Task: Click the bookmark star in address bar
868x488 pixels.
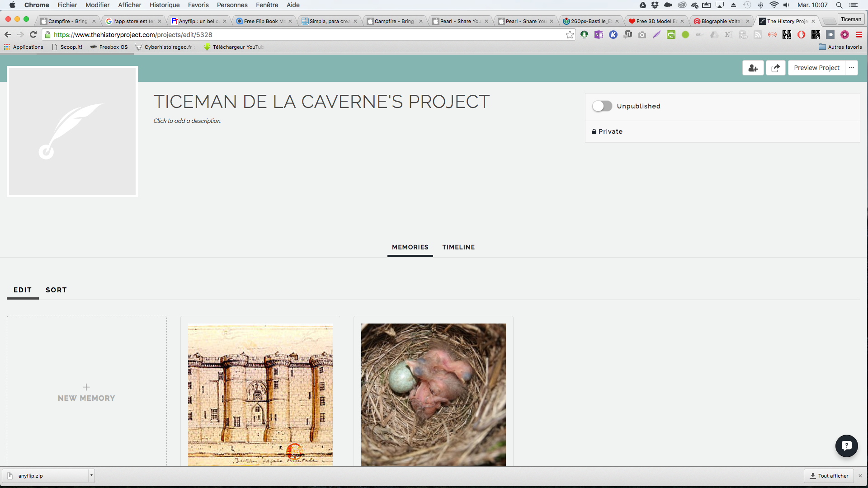Action: click(570, 35)
